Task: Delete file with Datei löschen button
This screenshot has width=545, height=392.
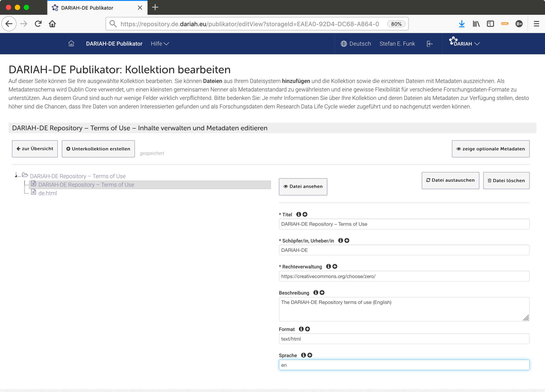Action: coord(506,180)
